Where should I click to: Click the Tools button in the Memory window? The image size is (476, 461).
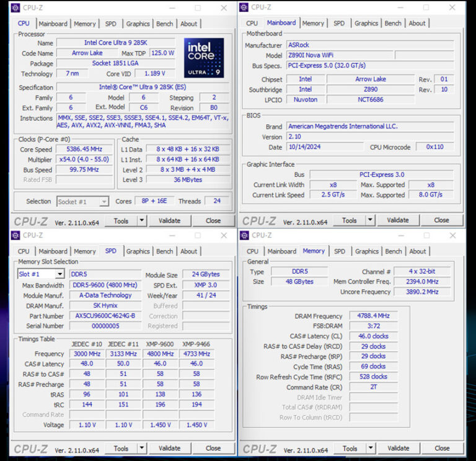[350, 449]
